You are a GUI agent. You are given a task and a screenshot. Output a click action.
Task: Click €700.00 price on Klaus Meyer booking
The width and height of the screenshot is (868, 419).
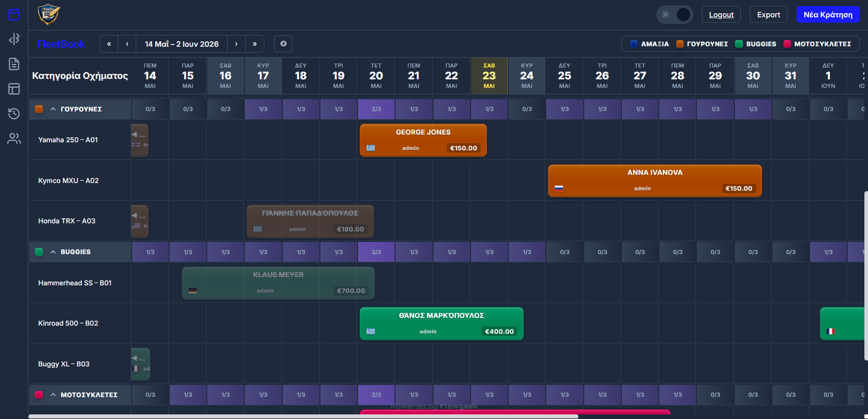[351, 290]
